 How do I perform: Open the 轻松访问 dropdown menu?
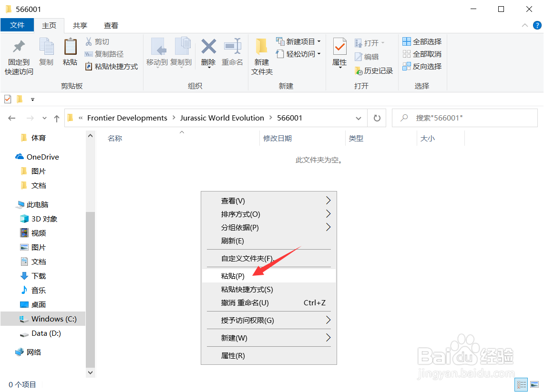point(299,54)
